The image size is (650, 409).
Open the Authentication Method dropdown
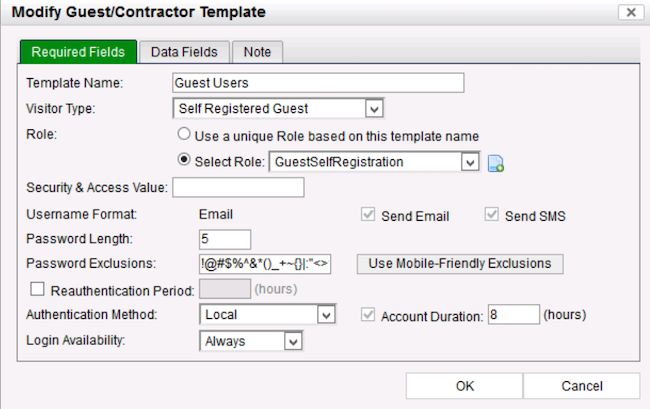click(x=324, y=315)
